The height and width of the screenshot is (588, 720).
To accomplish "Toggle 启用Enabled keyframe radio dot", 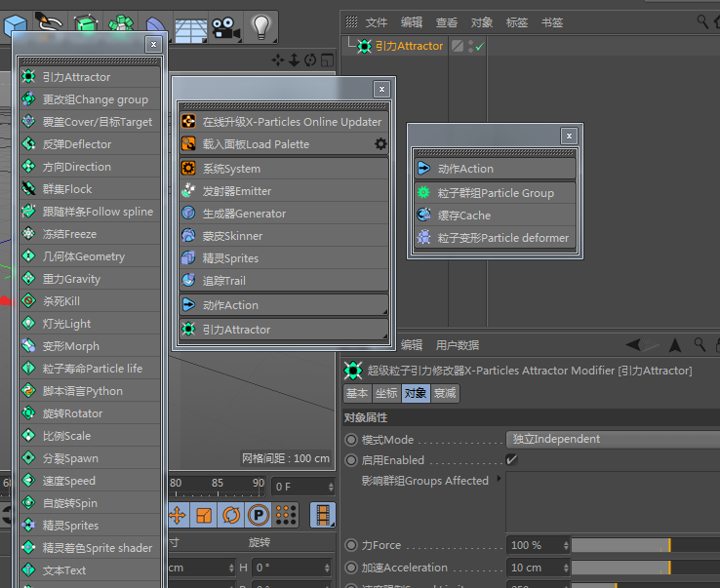I will (351, 460).
